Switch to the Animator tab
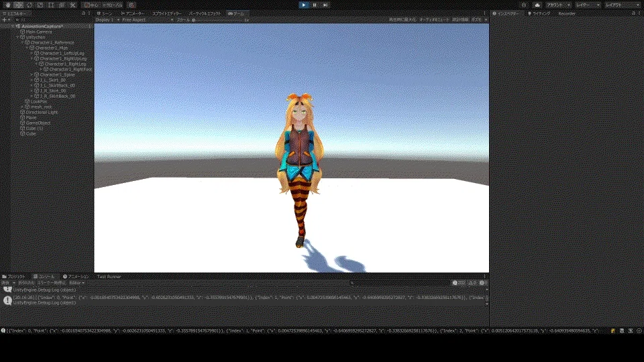This screenshot has width=644, height=362. pyautogui.click(x=133, y=13)
